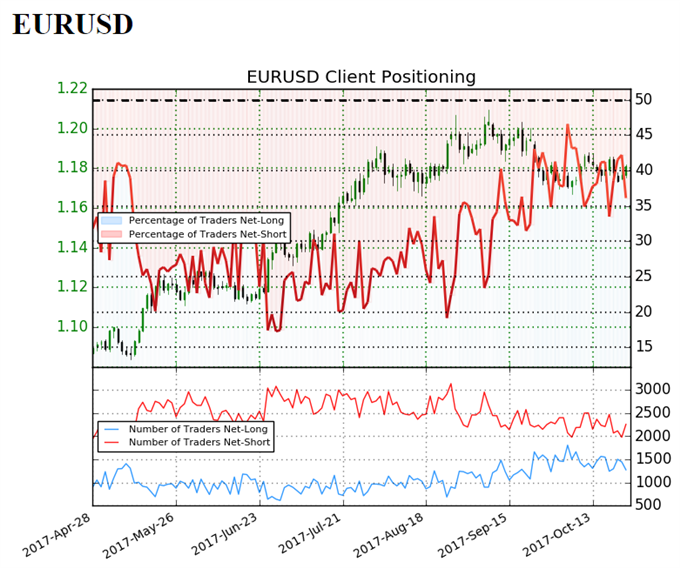Viewport: 680px width, 568px height.
Task: Click the red line sample in lower legend
Action: (x=111, y=442)
